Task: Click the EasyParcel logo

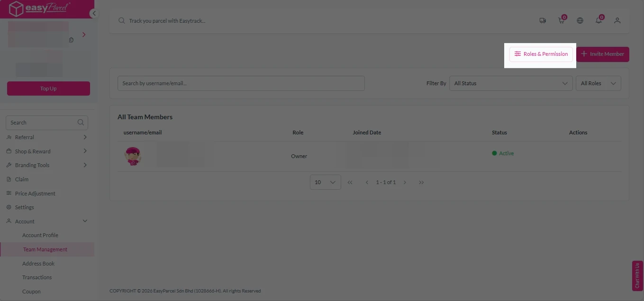Action: click(x=40, y=9)
